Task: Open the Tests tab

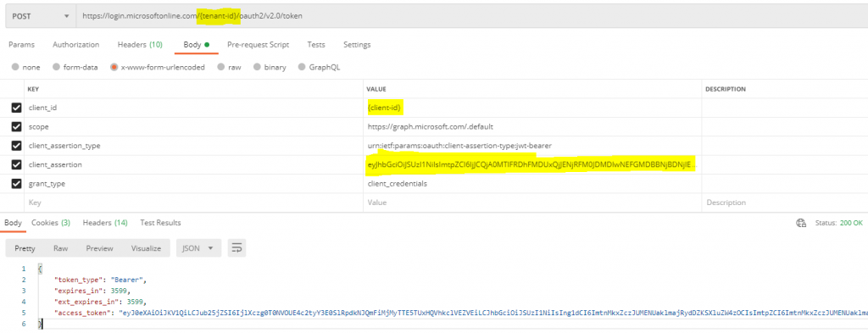Action: point(316,45)
